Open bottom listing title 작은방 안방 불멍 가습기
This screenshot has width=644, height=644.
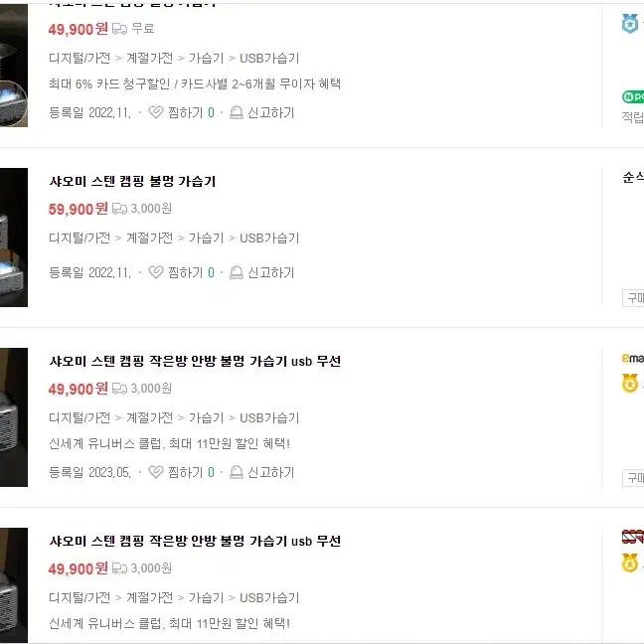195,541
